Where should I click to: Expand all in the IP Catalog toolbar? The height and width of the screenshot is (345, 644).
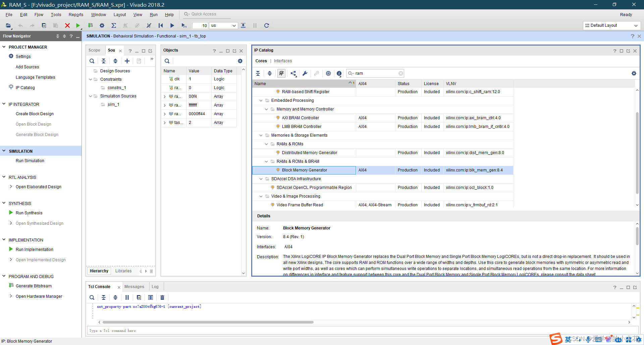pos(270,73)
